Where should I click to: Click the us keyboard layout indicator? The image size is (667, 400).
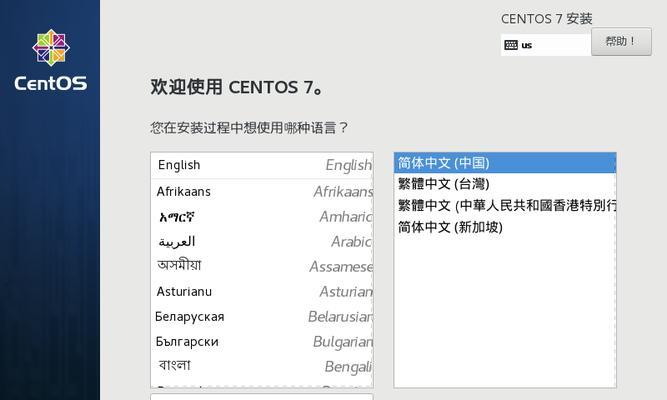545,45
